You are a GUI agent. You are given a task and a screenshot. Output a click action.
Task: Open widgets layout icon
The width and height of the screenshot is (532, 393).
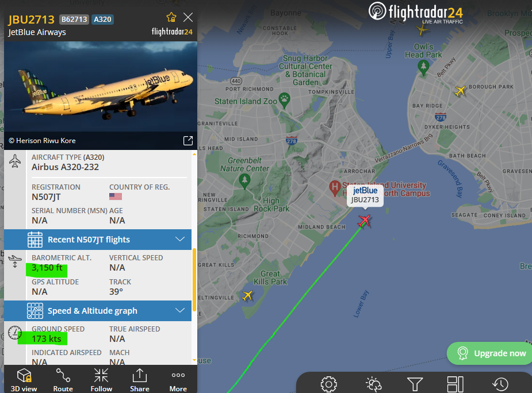coord(455,384)
